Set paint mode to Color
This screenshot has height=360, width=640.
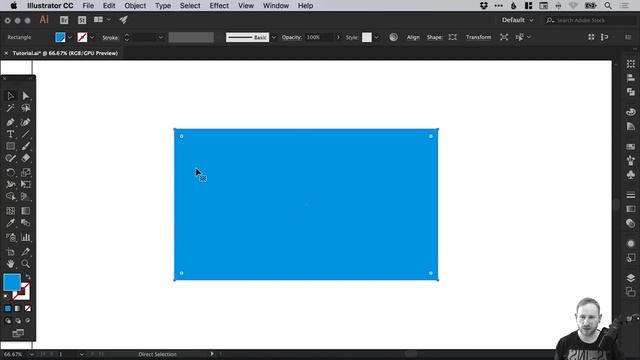[8, 308]
